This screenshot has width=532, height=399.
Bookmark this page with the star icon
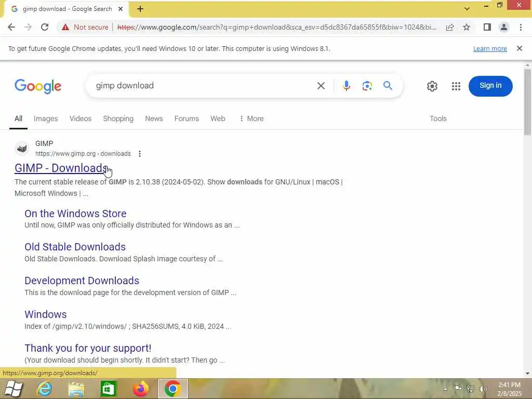(467, 27)
